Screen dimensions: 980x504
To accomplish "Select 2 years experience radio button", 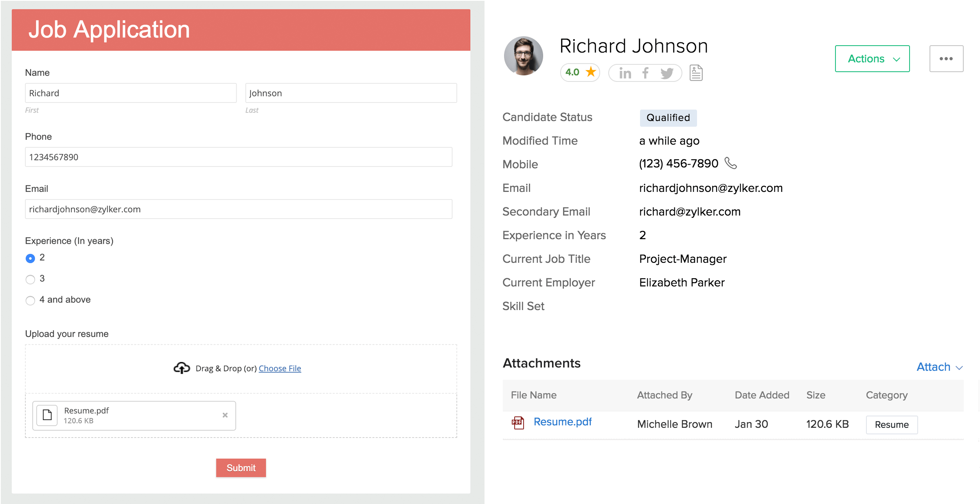I will pos(30,258).
